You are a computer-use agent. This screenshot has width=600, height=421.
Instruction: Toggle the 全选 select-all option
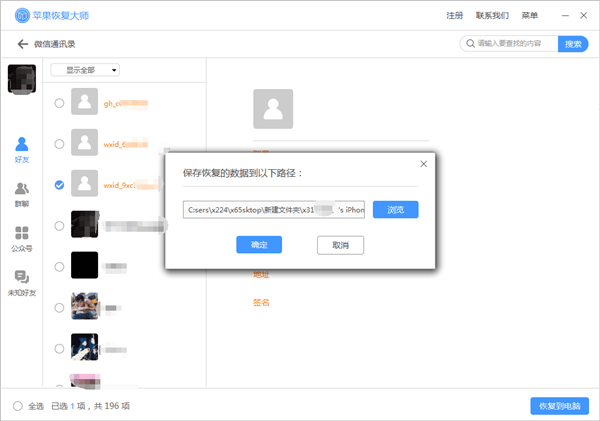[x=18, y=406]
